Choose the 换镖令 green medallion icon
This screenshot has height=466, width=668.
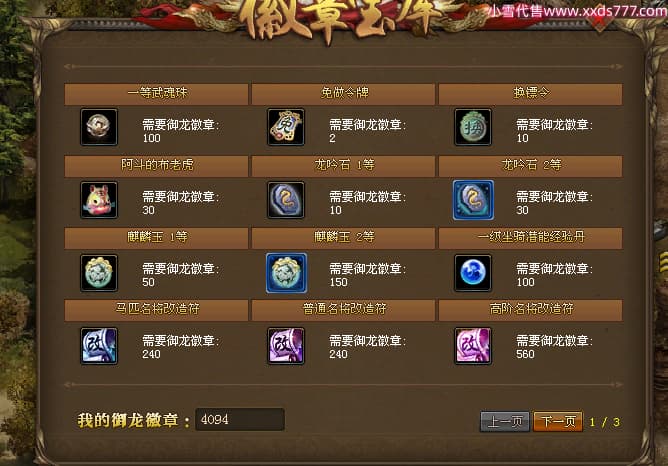473,127
